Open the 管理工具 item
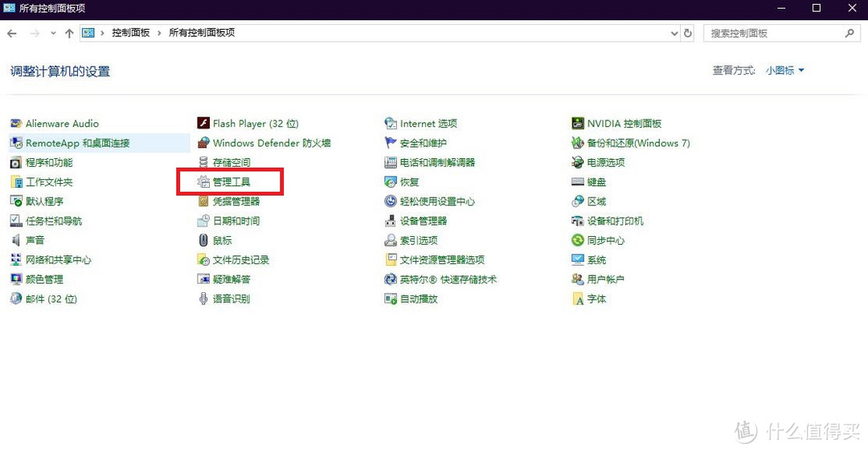The height and width of the screenshot is (452, 868). (x=231, y=182)
